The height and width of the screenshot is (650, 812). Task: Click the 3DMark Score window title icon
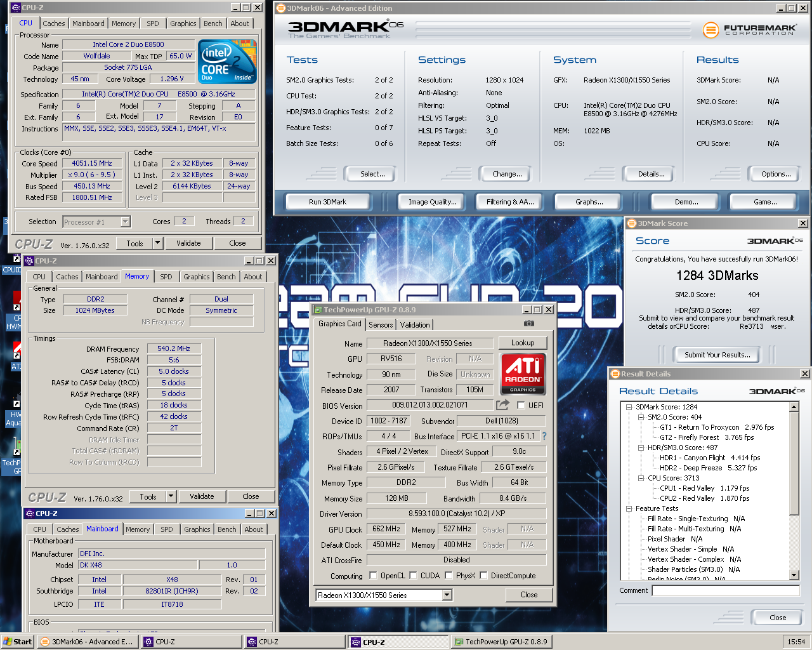pyautogui.click(x=631, y=223)
